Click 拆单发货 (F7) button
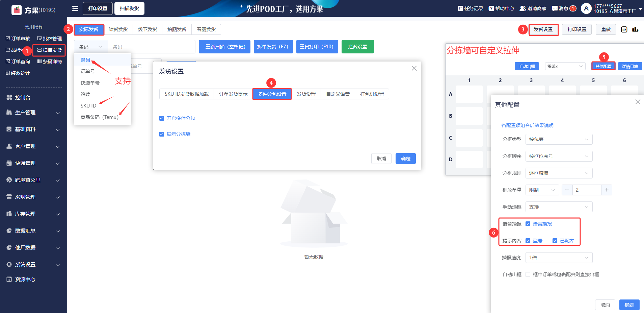 tap(273, 47)
